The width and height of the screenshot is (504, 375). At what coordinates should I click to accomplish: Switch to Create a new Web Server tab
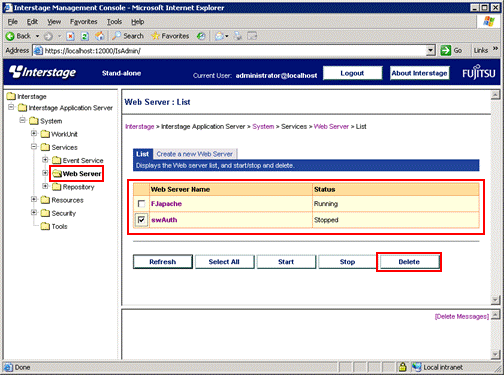[195, 154]
